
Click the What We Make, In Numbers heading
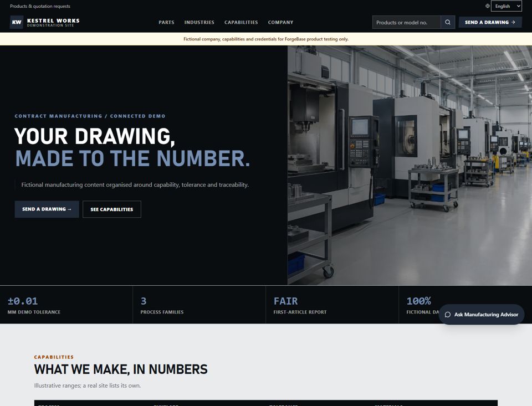[x=121, y=369]
